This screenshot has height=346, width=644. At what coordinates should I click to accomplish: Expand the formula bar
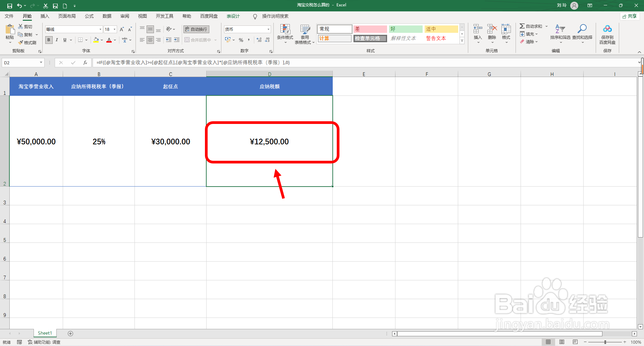point(639,63)
